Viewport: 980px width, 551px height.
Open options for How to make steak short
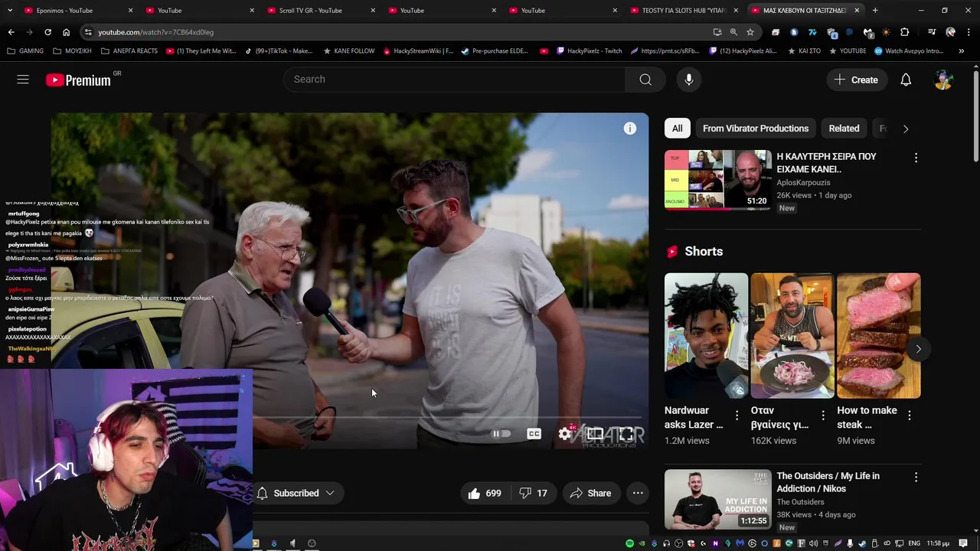tap(909, 416)
